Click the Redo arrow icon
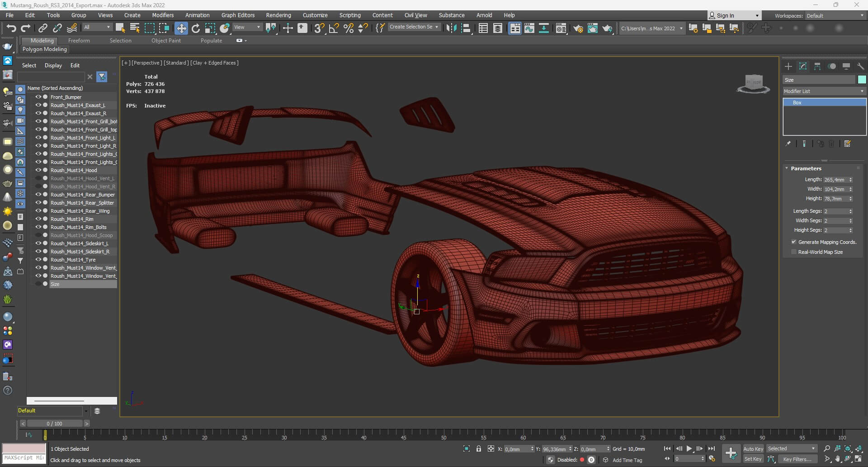The image size is (868, 467). pyautogui.click(x=25, y=28)
